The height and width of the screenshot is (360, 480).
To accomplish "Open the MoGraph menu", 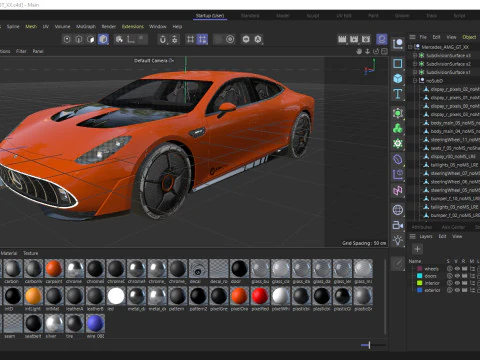I will (86, 26).
